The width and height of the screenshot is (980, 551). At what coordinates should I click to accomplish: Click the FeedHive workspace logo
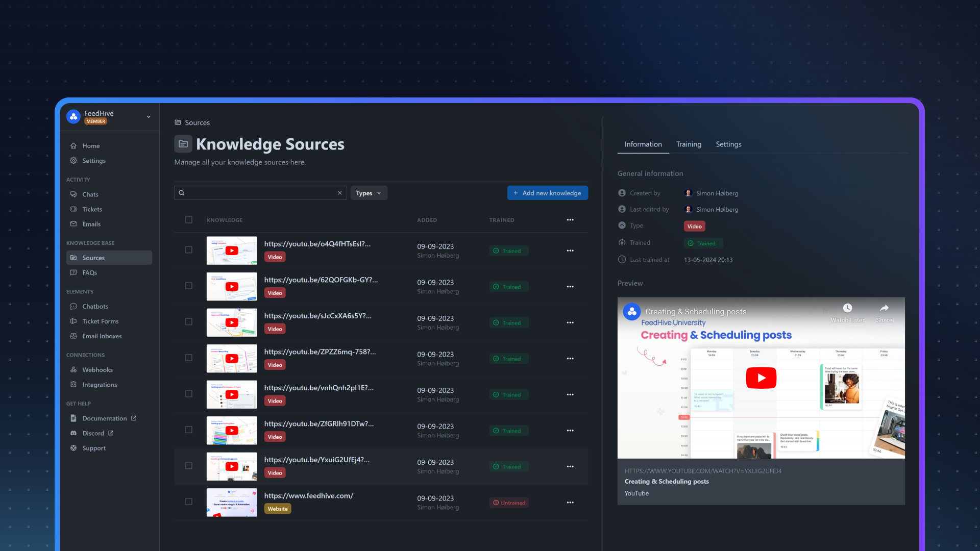[x=73, y=117]
